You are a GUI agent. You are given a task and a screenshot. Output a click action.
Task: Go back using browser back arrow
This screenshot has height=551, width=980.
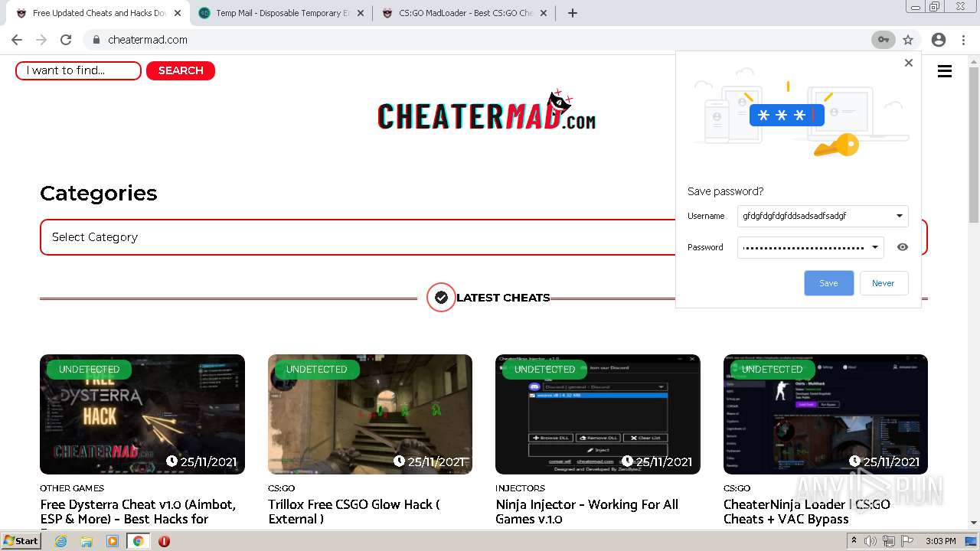pos(17,40)
